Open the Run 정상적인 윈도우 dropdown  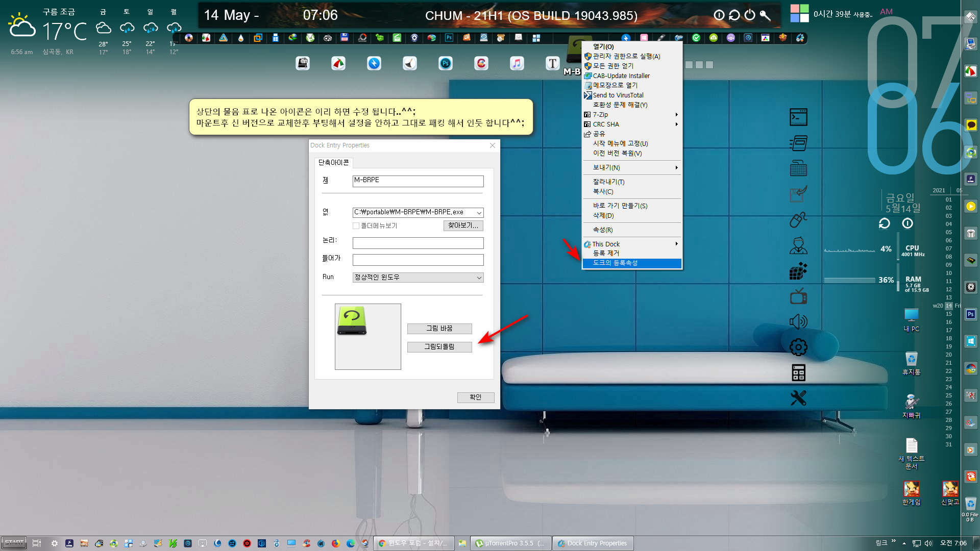click(x=418, y=278)
